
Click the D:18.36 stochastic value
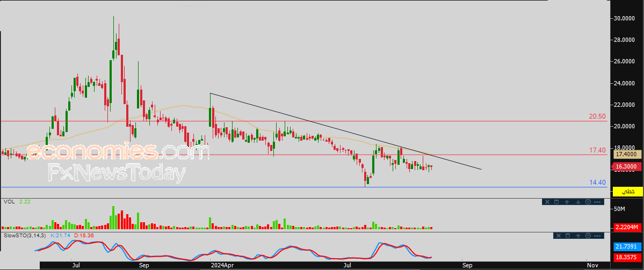point(84,236)
